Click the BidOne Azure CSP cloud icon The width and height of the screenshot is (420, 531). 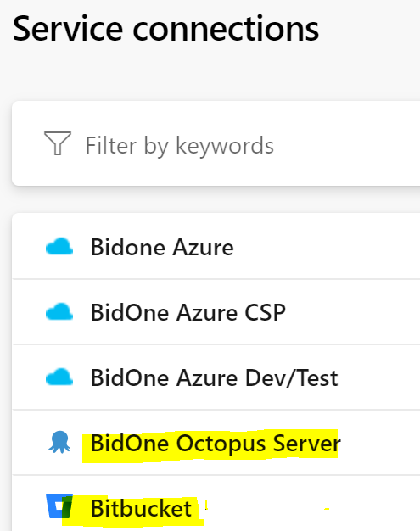[x=59, y=311]
